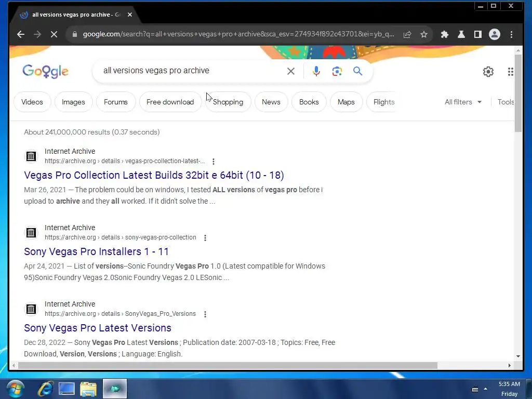Submit search with magnifier icon
The image size is (532, 399).
tap(357, 71)
